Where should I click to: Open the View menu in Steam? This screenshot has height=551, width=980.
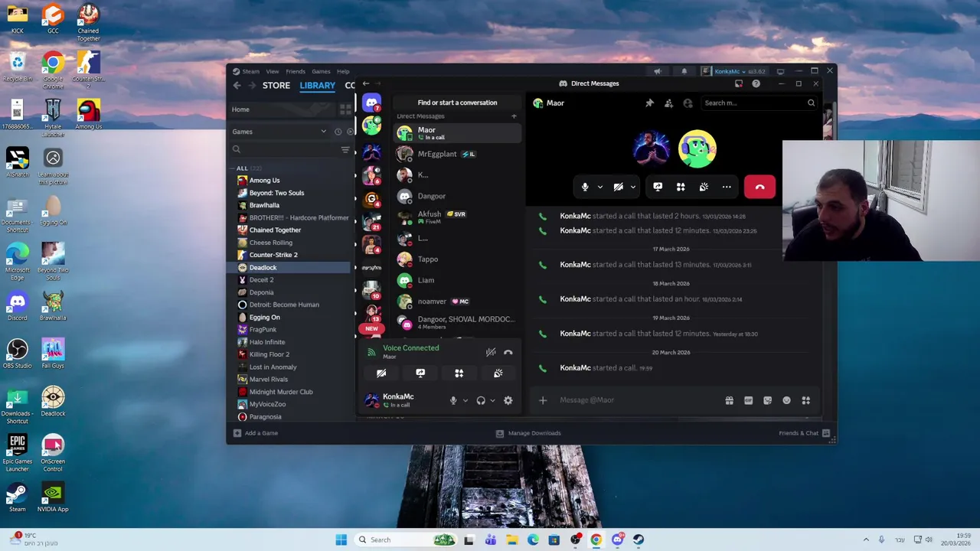(273, 71)
